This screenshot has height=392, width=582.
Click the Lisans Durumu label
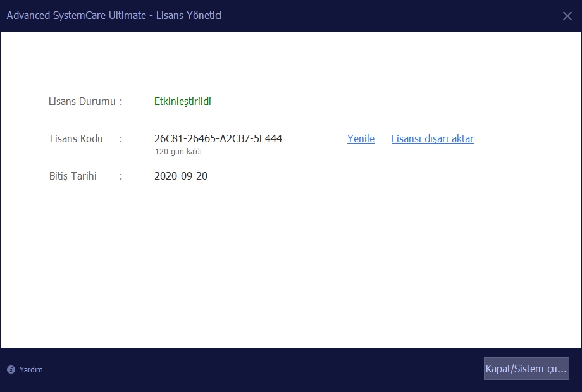[x=82, y=101]
